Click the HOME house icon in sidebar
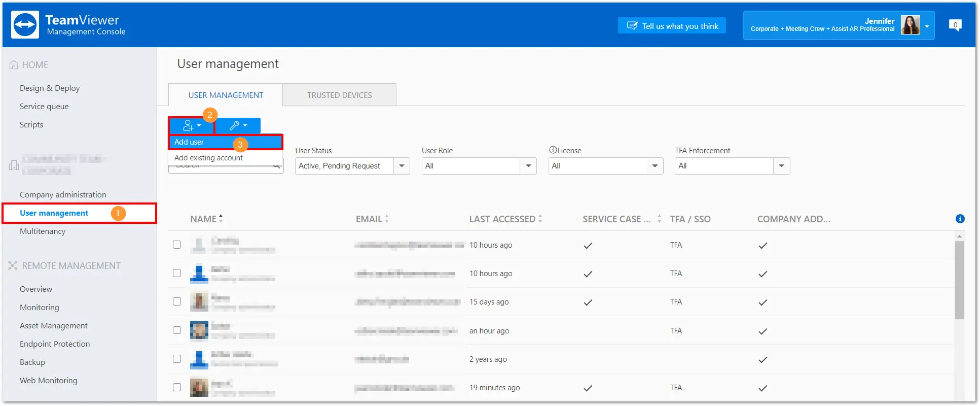This screenshot has height=406, width=980. (x=14, y=65)
